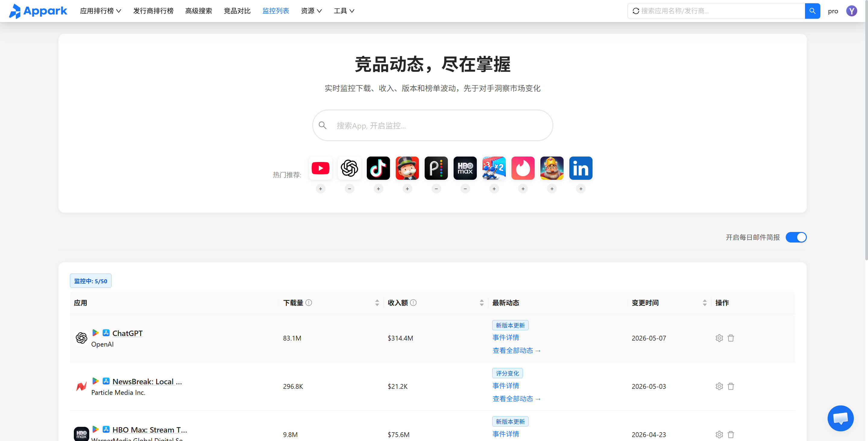Open 高级搜索 nav item
Screen dimensions: 868x441
point(199,11)
